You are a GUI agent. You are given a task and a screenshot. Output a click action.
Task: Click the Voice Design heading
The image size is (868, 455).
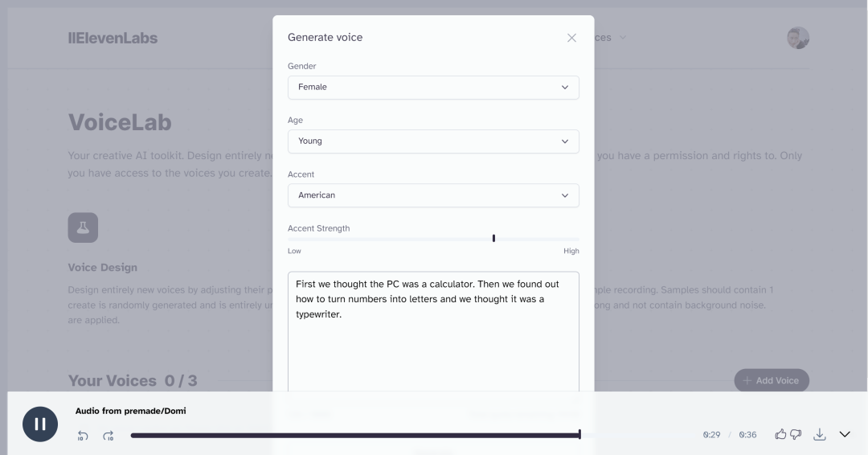click(x=103, y=268)
